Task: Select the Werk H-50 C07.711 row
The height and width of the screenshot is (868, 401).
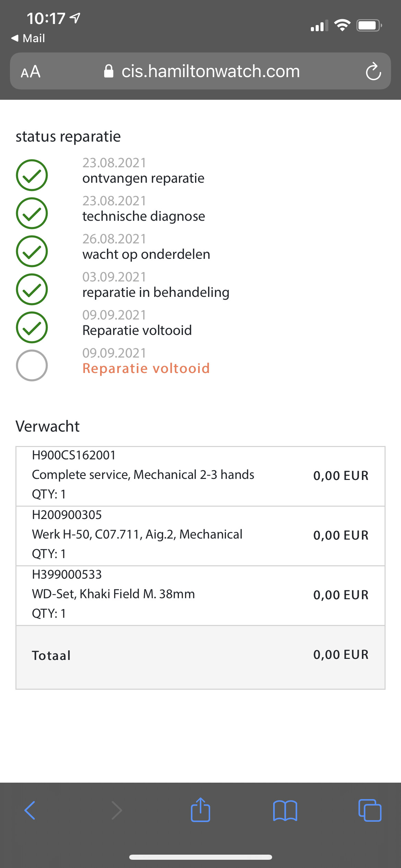Action: pos(200,535)
